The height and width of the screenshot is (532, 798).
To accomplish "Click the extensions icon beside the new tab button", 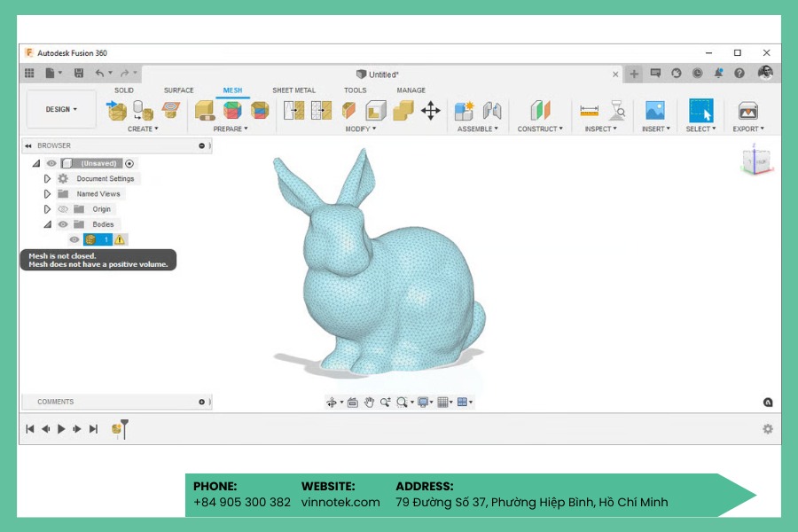I will tap(655, 74).
